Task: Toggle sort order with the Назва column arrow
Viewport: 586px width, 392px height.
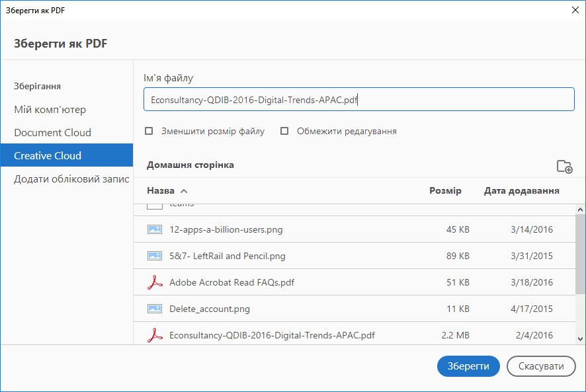Action: (184, 191)
